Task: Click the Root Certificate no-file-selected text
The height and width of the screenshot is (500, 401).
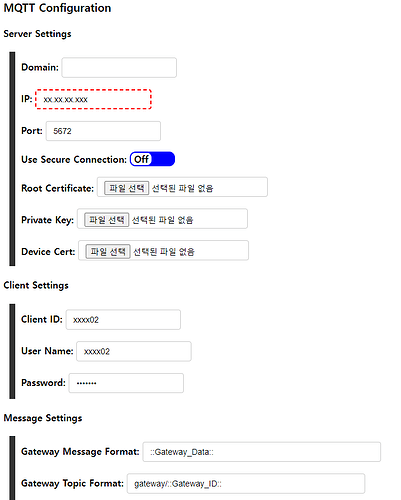Action: coord(182,188)
